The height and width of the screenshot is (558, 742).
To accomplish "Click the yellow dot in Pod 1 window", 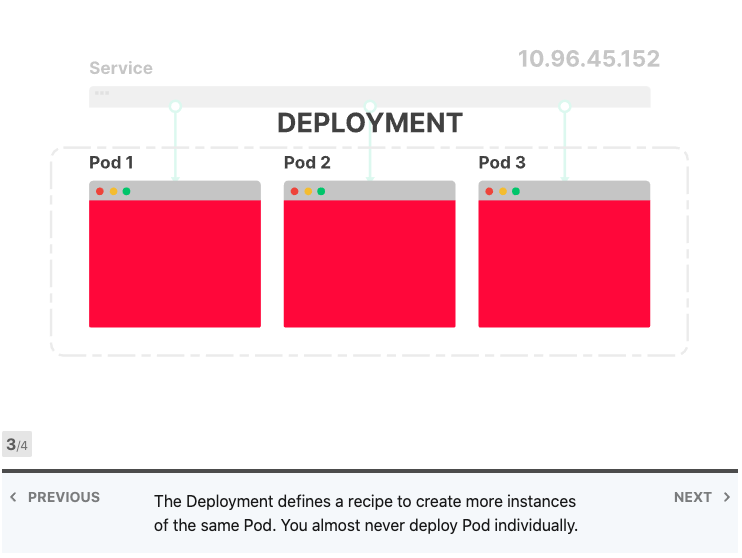I will (113, 191).
